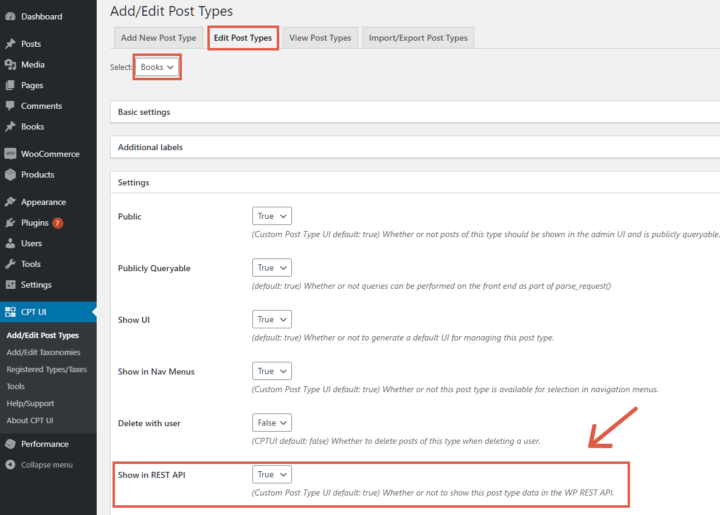Click the Performance cube icon
Viewport: 720px width, 515px height.
point(10,444)
